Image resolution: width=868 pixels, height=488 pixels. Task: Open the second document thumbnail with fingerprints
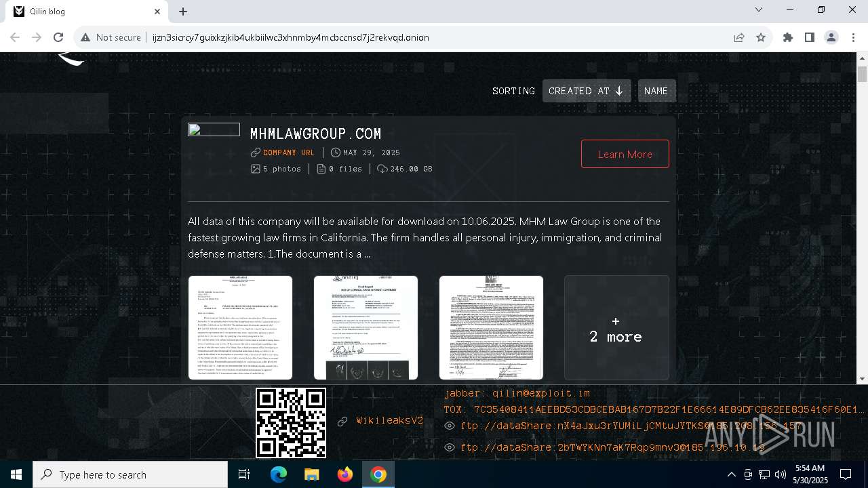click(x=366, y=327)
